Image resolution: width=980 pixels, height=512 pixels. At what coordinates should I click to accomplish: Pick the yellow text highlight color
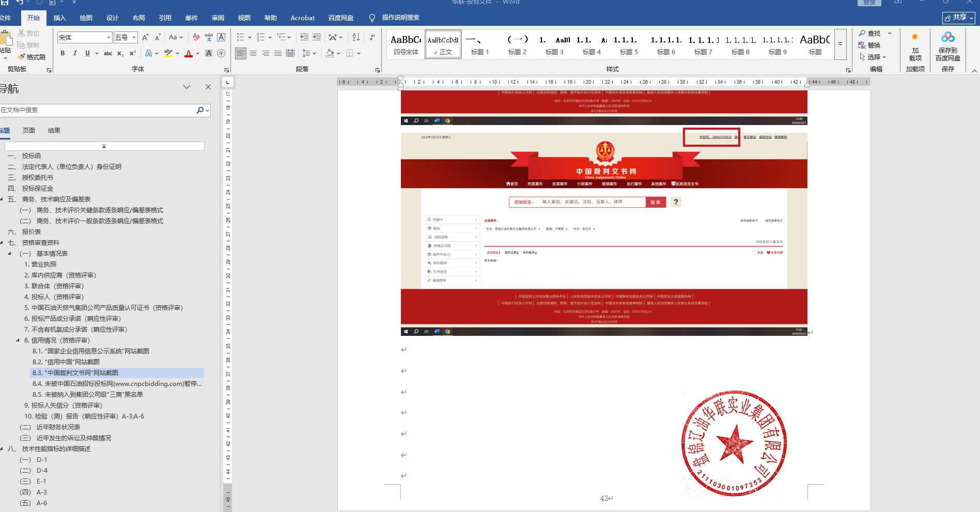point(168,53)
